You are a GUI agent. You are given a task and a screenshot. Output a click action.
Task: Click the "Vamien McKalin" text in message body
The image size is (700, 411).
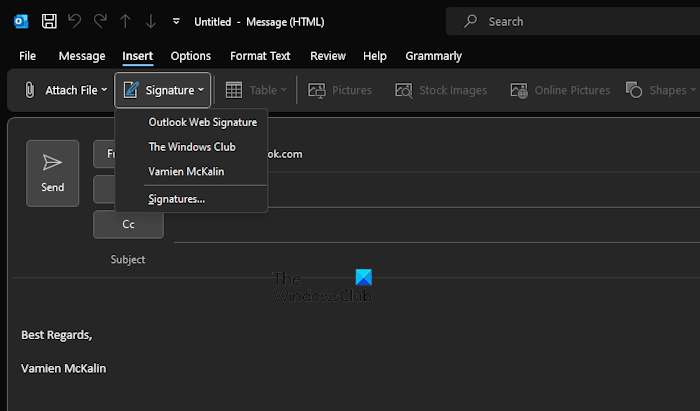point(64,369)
